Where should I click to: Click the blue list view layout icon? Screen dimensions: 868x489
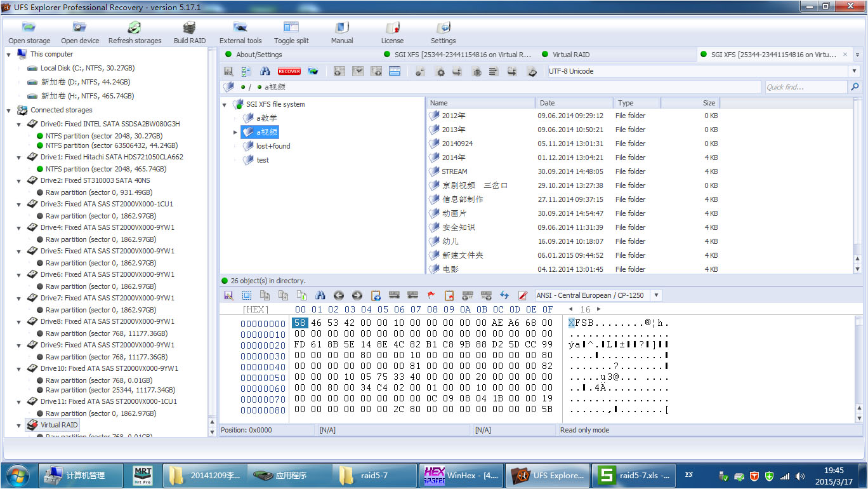(x=395, y=71)
